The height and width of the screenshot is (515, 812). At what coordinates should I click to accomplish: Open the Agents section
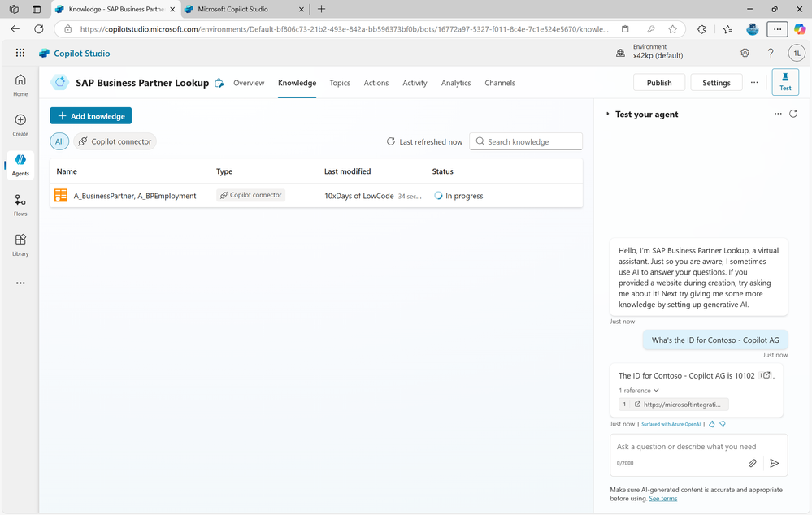[20, 165]
